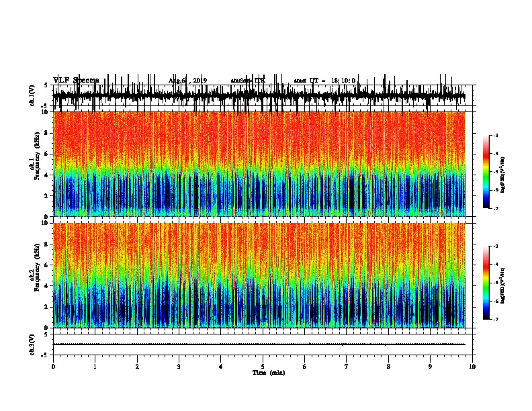Image resolution: width=532 pixels, height=411 pixels.
Task: Click the 'ch.3(V)' axis label
Action: 32,345
